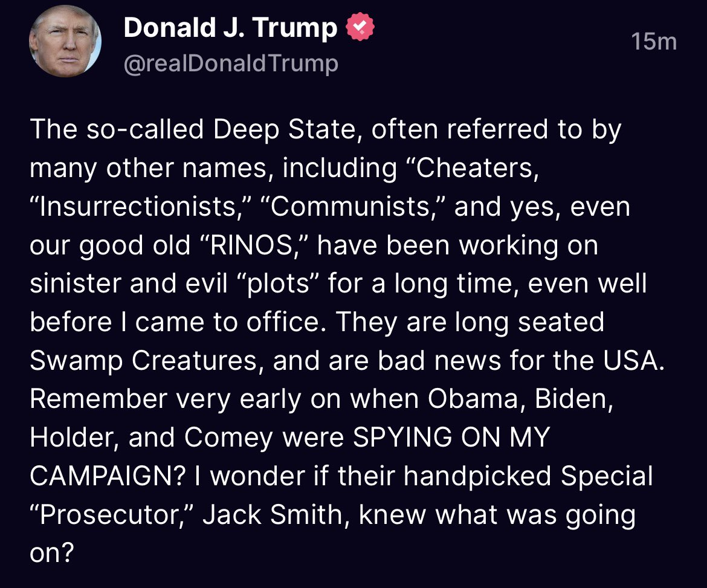Viewport: 707px width, 588px height.
Task: Open the @realDonaldTrump handle link
Action: 230,63
